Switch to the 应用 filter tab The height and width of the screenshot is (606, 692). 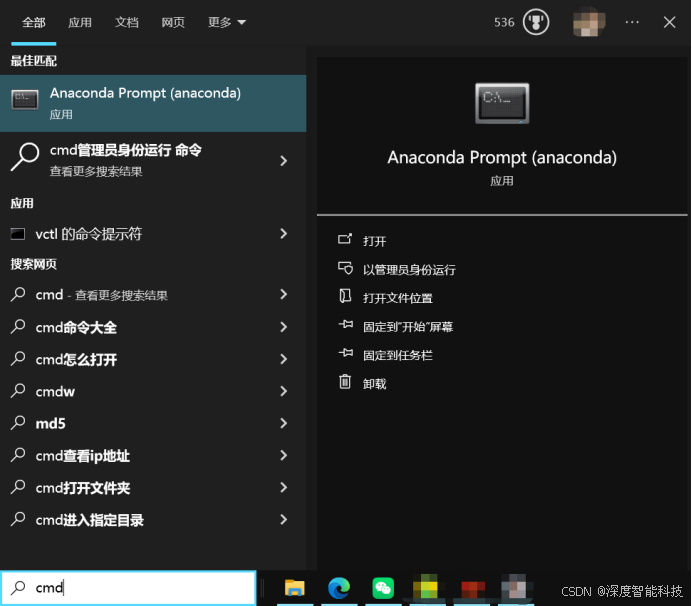[80, 22]
